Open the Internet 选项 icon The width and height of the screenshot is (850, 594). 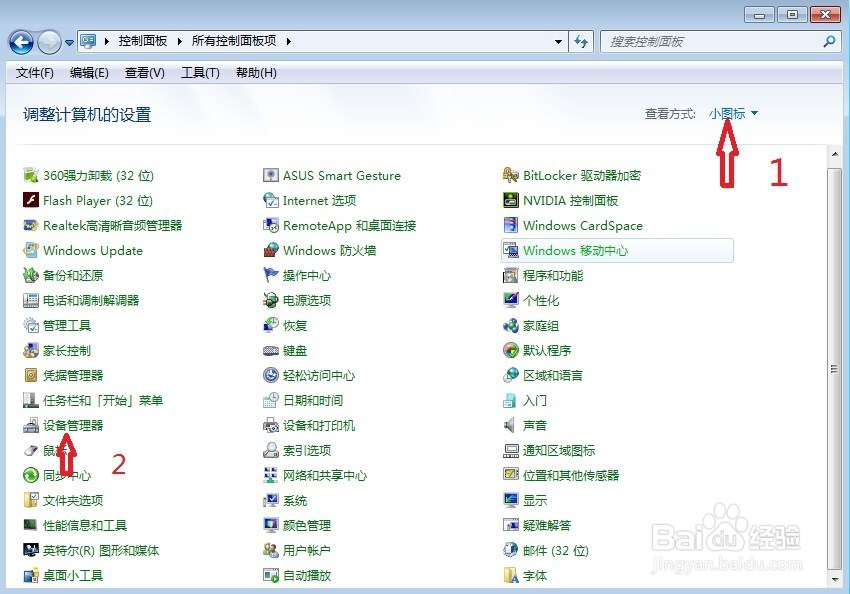click(x=271, y=200)
